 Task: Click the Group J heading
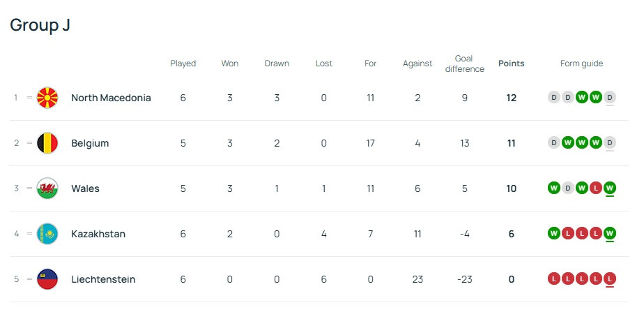[40, 25]
